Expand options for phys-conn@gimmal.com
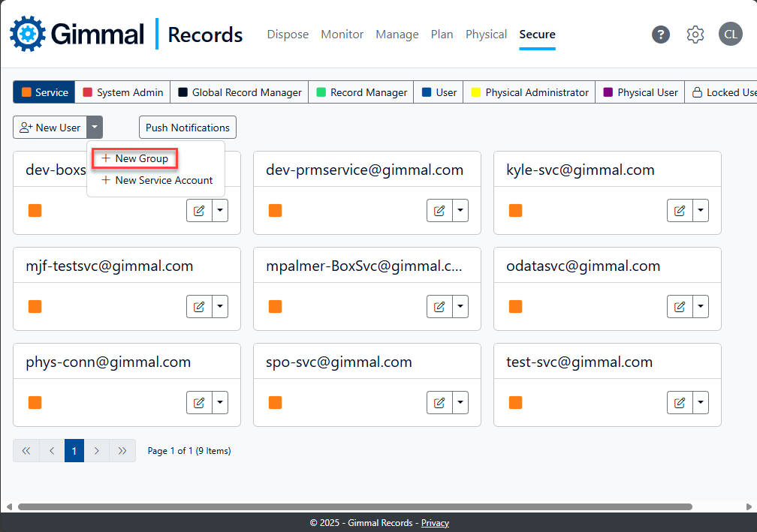The width and height of the screenshot is (757, 532). click(x=219, y=403)
